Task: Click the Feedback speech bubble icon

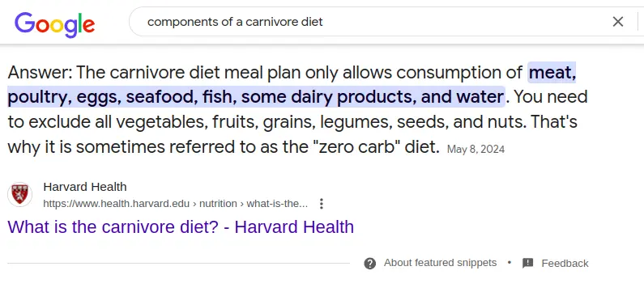Action: click(528, 263)
